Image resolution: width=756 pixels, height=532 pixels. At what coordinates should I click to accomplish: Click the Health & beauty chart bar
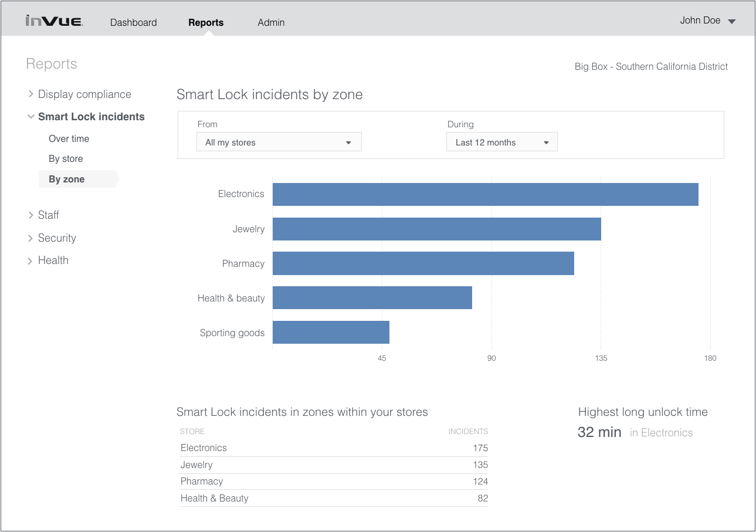pyautogui.click(x=372, y=298)
